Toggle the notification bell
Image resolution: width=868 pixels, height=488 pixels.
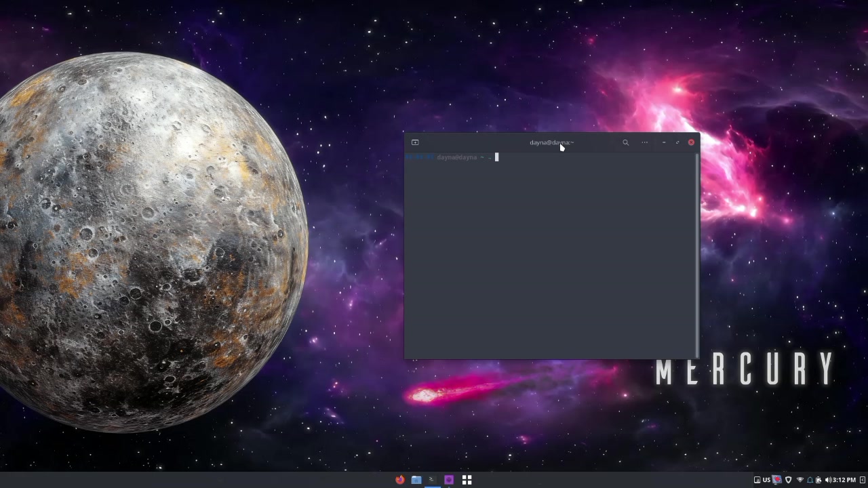[810, 480]
